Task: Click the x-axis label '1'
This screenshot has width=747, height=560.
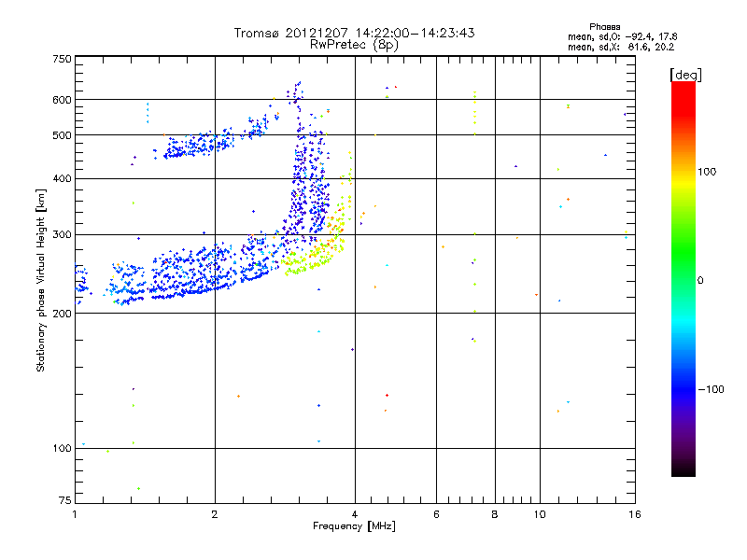Action: [x=75, y=514]
